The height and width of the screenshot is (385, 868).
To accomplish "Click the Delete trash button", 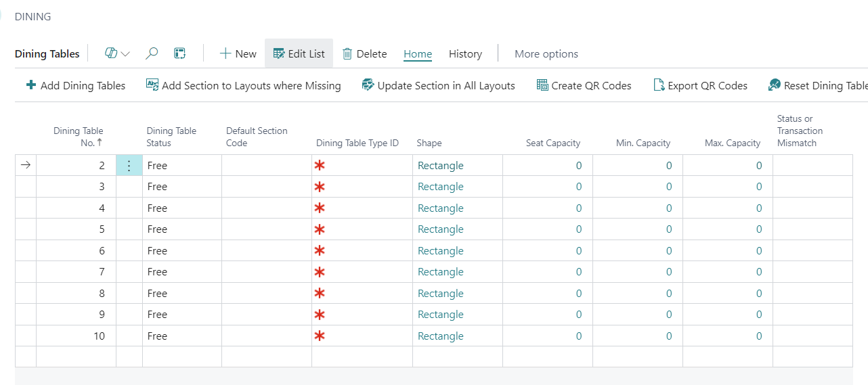I will click(x=364, y=53).
